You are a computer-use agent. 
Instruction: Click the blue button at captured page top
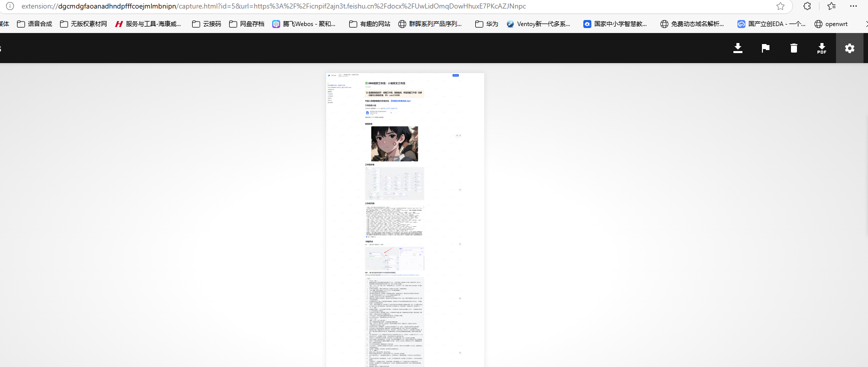(455, 75)
